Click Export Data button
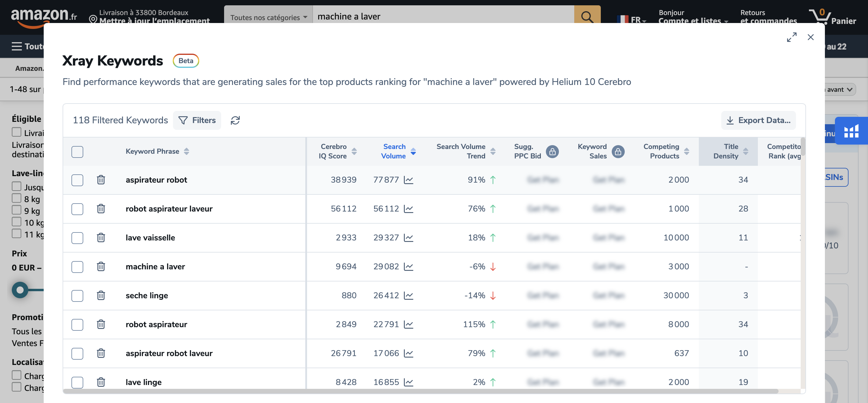This screenshot has height=403, width=868. 758,120
